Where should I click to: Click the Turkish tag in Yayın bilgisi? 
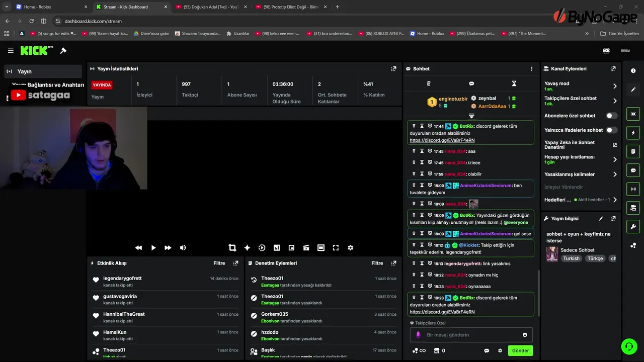tap(571, 258)
